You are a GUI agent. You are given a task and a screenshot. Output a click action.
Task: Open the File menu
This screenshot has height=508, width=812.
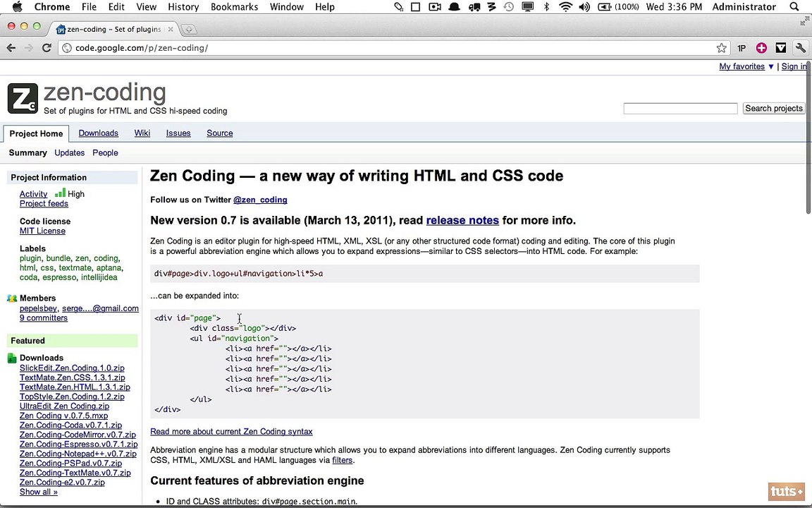point(89,7)
